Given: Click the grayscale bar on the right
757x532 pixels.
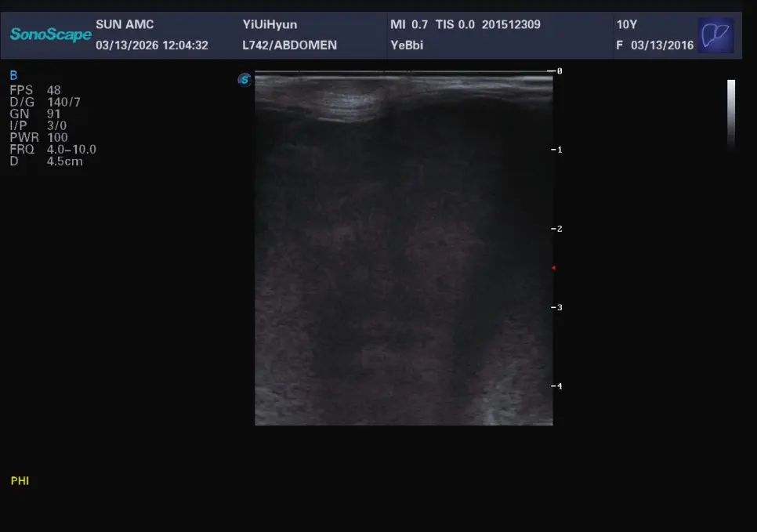Looking at the screenshot, I should coord(731,113).
